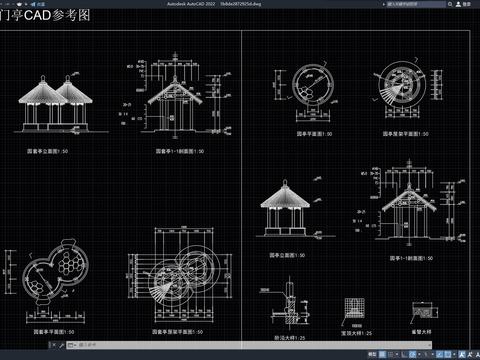Toggle the drawing grid display
The width and height of the screenshot is (480, 360).
[382, 354]
